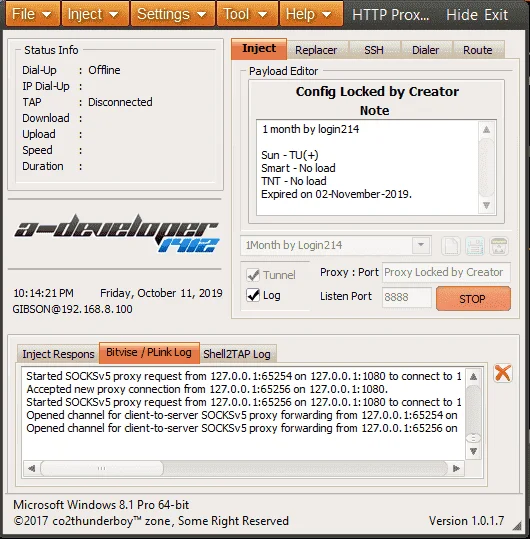Image resolution: width=530 pixels, height=539 pixels.
Task: Click the new config file icon
Action: pos(451,246)
